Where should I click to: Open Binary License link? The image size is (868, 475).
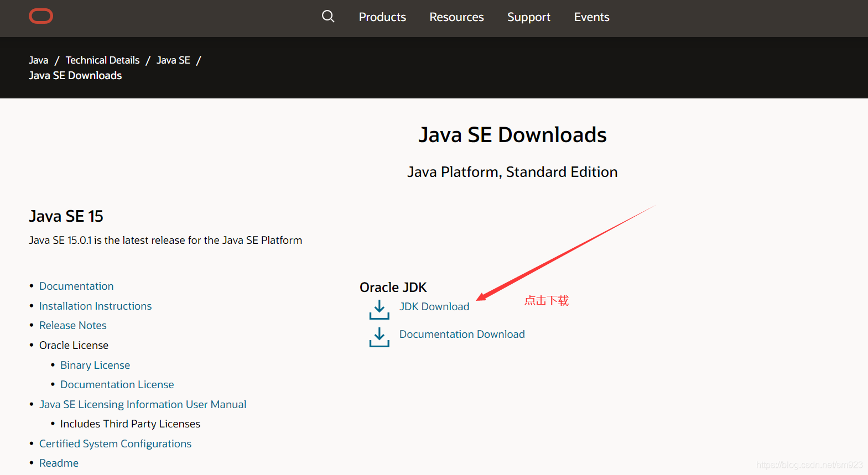click(95, 365)
